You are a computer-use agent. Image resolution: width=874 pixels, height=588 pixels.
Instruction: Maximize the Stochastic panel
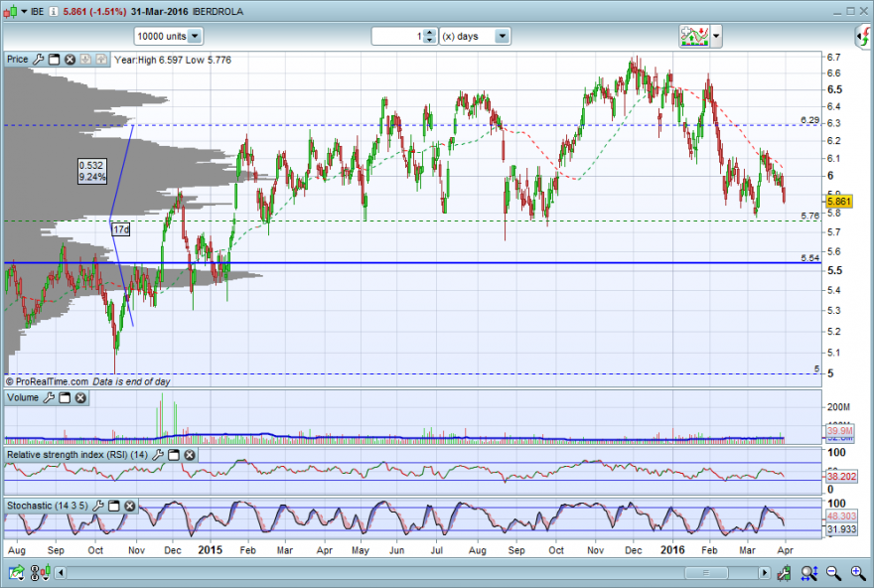(x=113, y=506)
